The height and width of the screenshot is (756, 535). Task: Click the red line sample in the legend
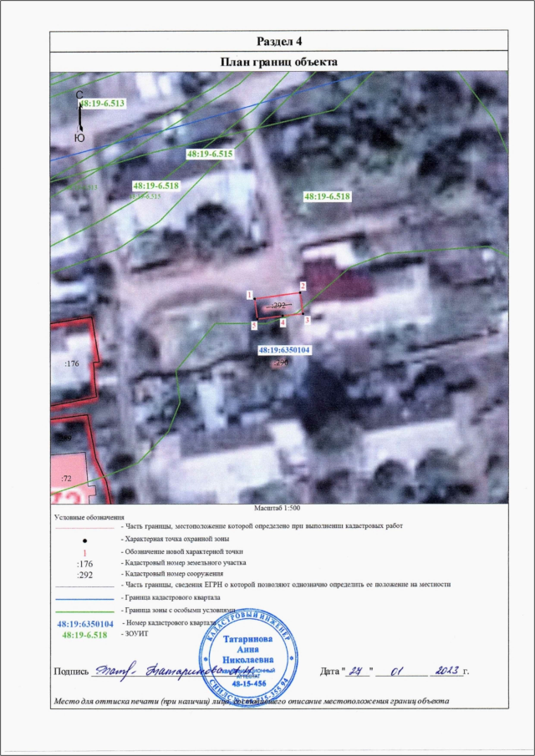83,527
